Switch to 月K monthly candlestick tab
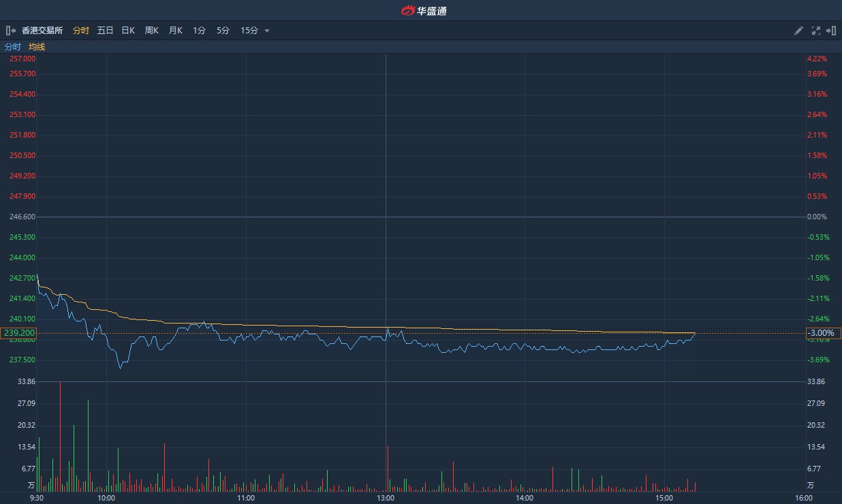 pos(175,31)
